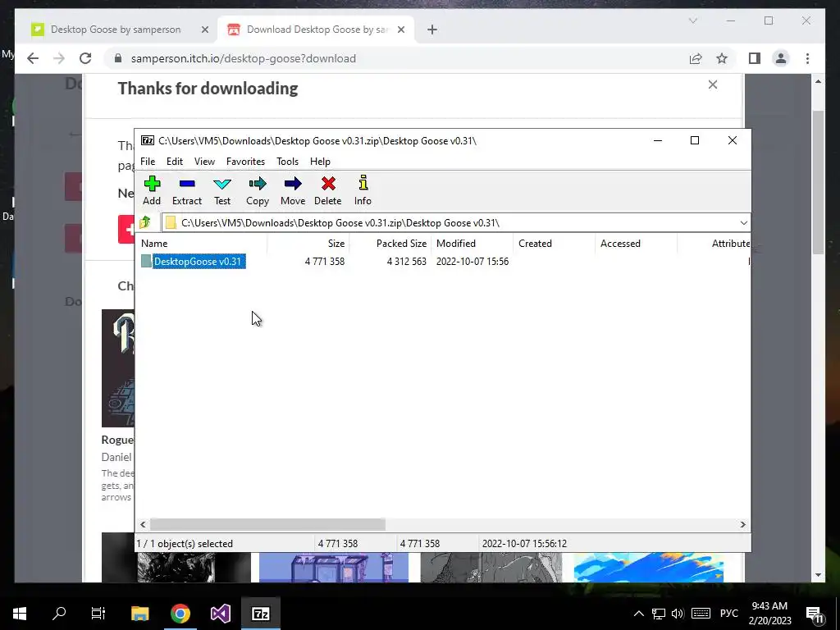This screenshot has height=630, width=840.
Task: Open Task View on the taskbar
Action: [98, 614]
